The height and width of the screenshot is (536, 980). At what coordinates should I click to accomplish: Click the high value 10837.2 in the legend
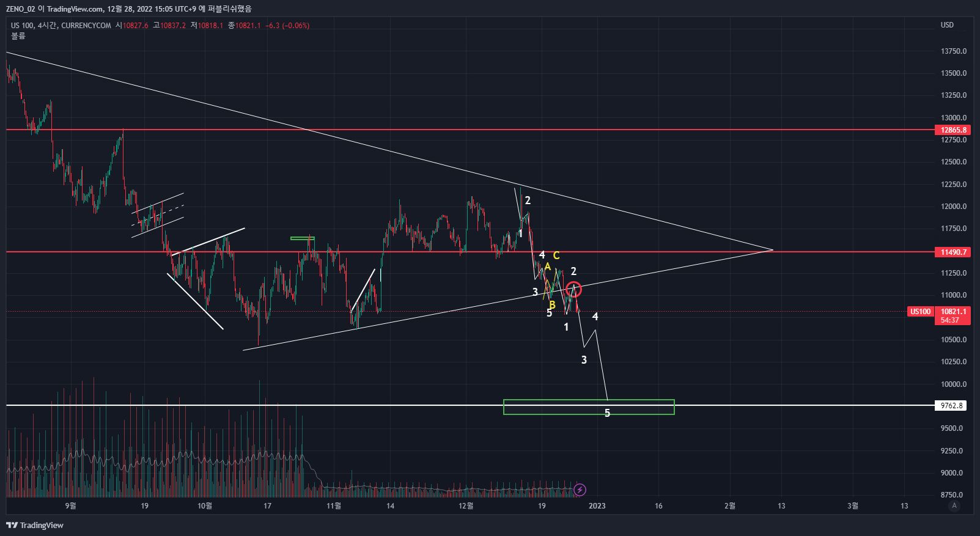(x=173, y=26)
